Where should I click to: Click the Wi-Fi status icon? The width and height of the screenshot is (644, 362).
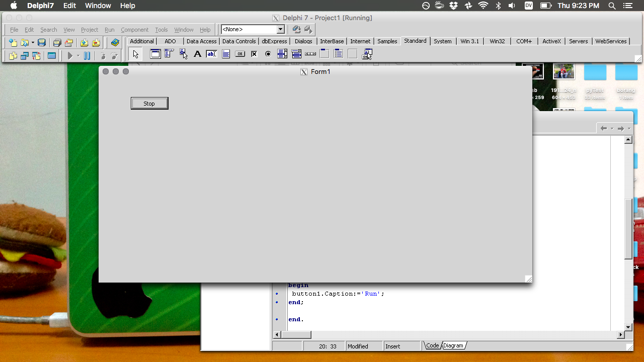pyautogui.click(x=483, y=6)
